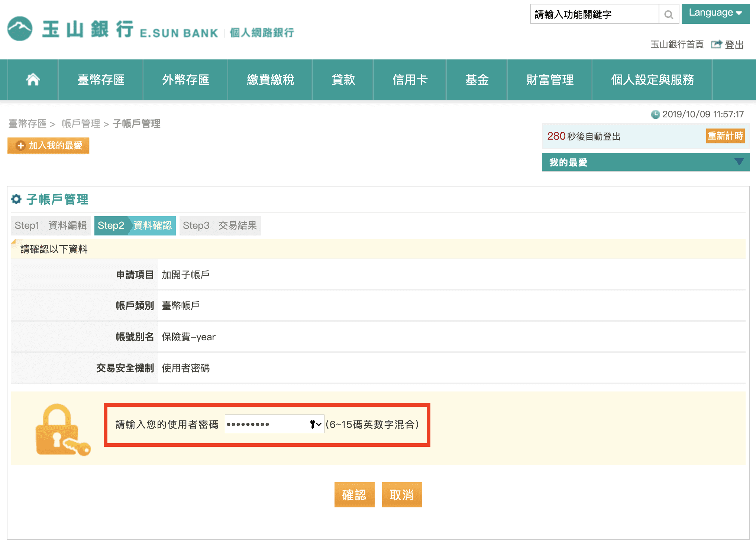Click the keyword search input box
This screenshot has width=756, height=546.
(x=594, y=14)
